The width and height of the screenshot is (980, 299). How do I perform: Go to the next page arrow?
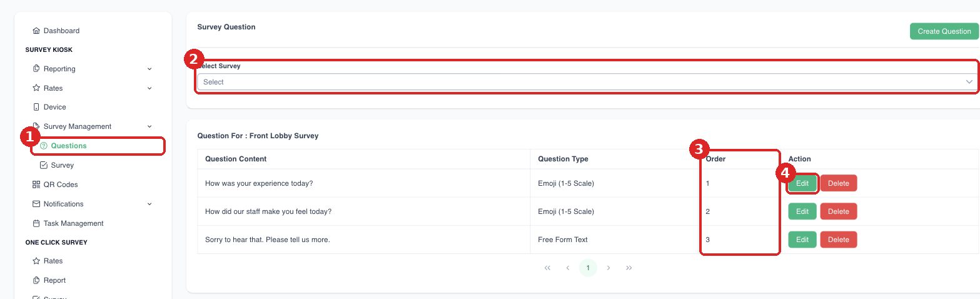tap(609, 268)
